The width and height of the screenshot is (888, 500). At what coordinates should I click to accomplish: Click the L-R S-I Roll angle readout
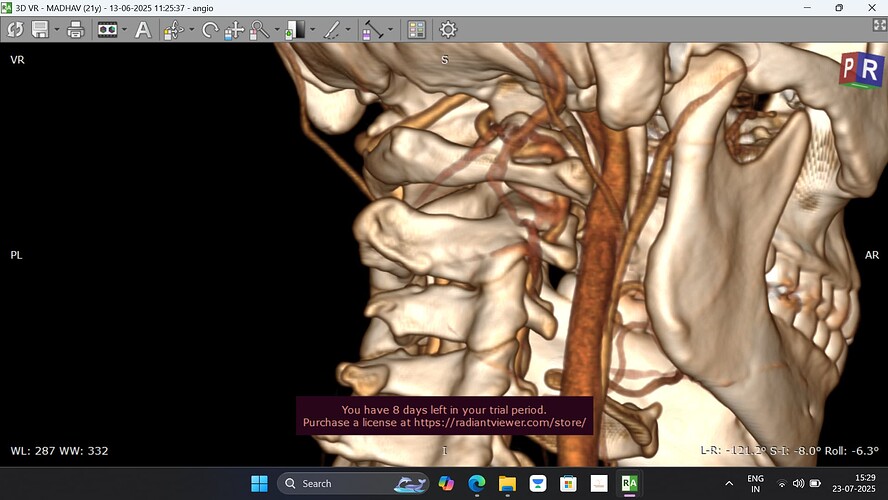[789, 451]
